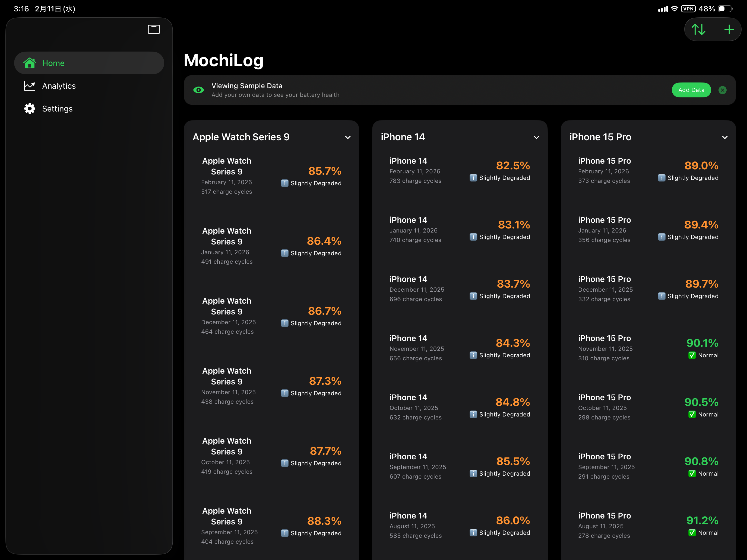The width and height of the screenshot is (747, 560).
Task: Click the Add Data button
Action: click(x=691, y=90)
